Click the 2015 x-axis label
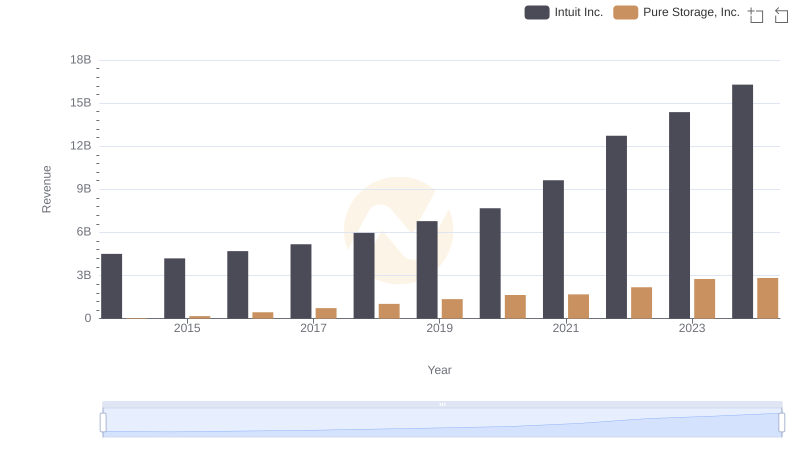 [187, 328]
